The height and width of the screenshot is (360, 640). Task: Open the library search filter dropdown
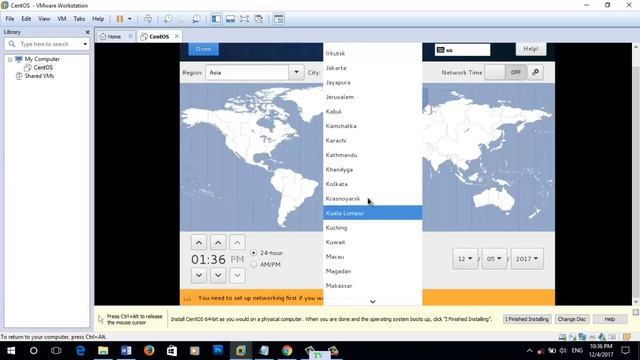point(85,44)
